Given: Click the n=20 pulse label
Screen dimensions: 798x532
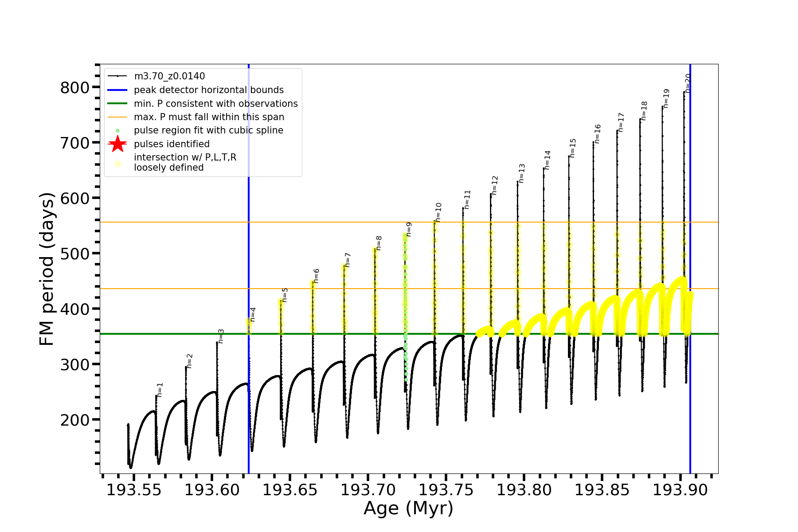Looking at the screenshot, I should pyautogui.click(x=688, y=82).
